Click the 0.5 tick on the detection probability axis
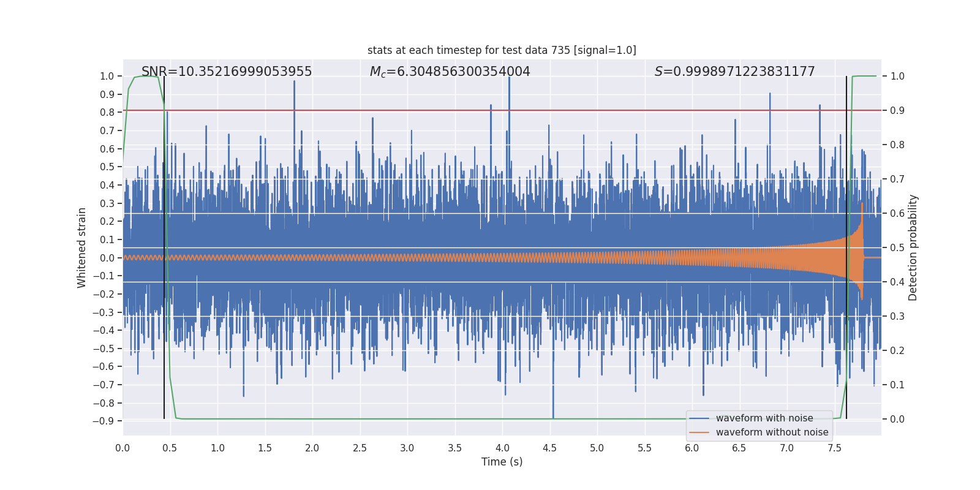 (x=897, y=247)
